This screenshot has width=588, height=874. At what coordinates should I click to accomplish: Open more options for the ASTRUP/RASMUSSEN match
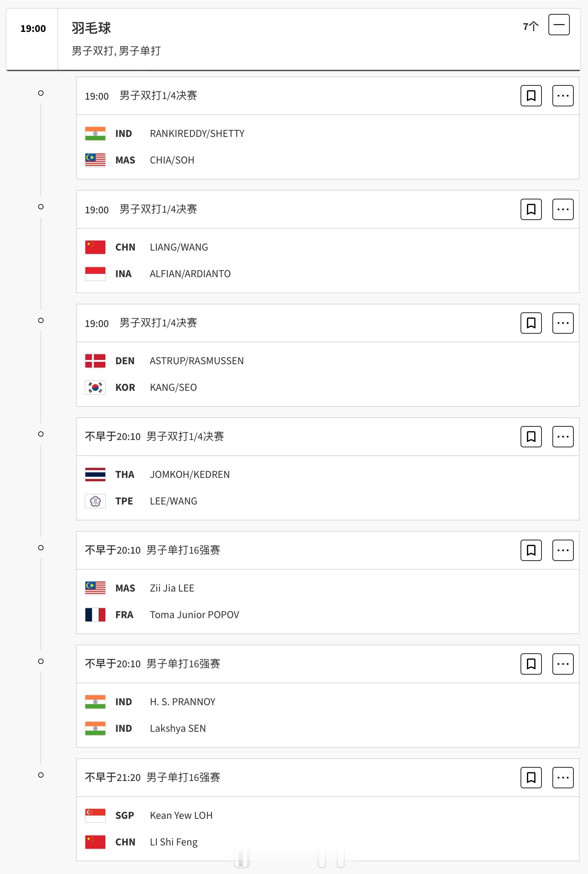click(x=563, y=323)
